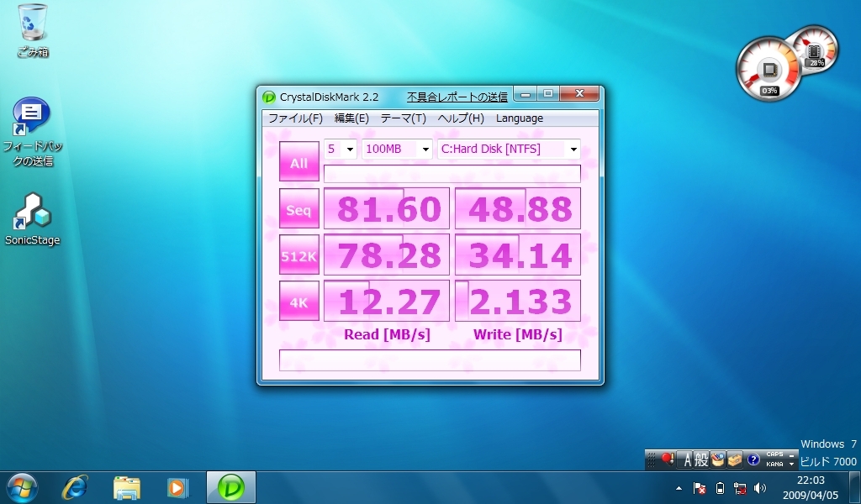
Task: Click the empty comment field at bottom
Action: pos(430,360)
